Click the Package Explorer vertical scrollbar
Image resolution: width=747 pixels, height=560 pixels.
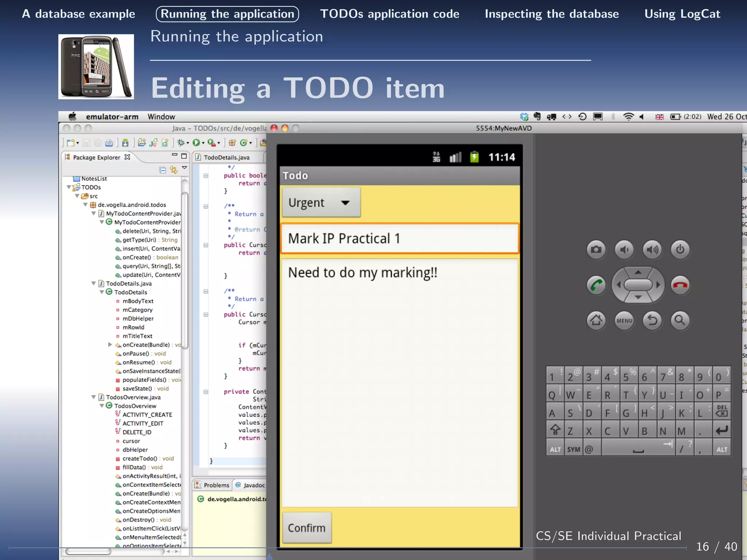[x=185, y=270]
